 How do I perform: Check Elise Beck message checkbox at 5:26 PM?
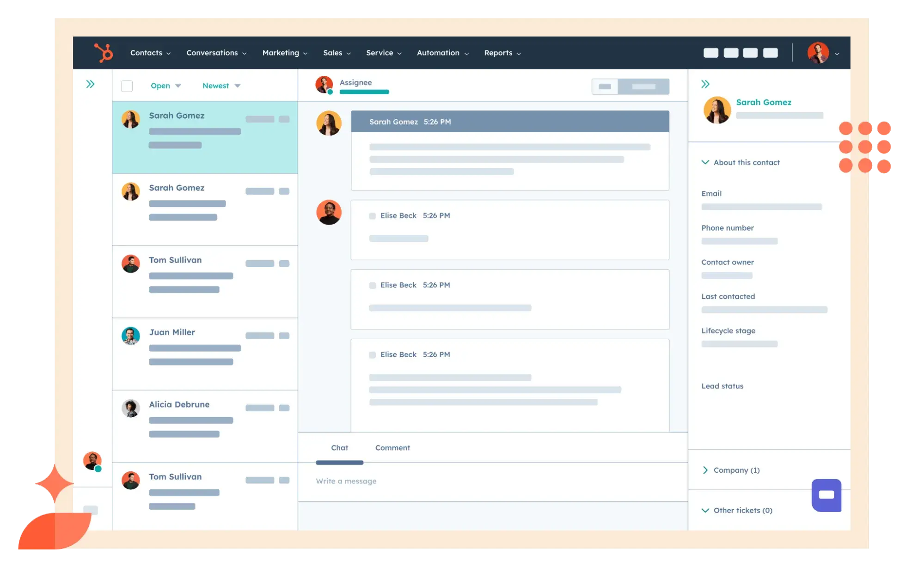(x=372, y=214)
